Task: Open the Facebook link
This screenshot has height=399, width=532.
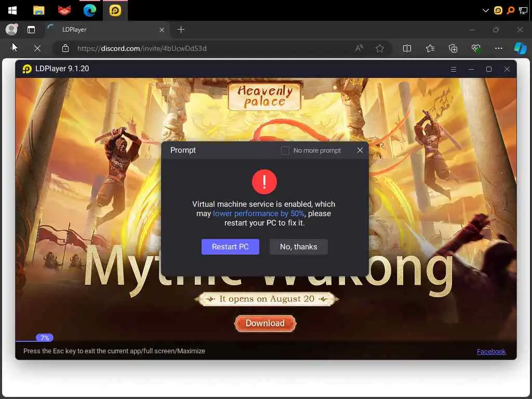Action: click(x=491, y=352)
